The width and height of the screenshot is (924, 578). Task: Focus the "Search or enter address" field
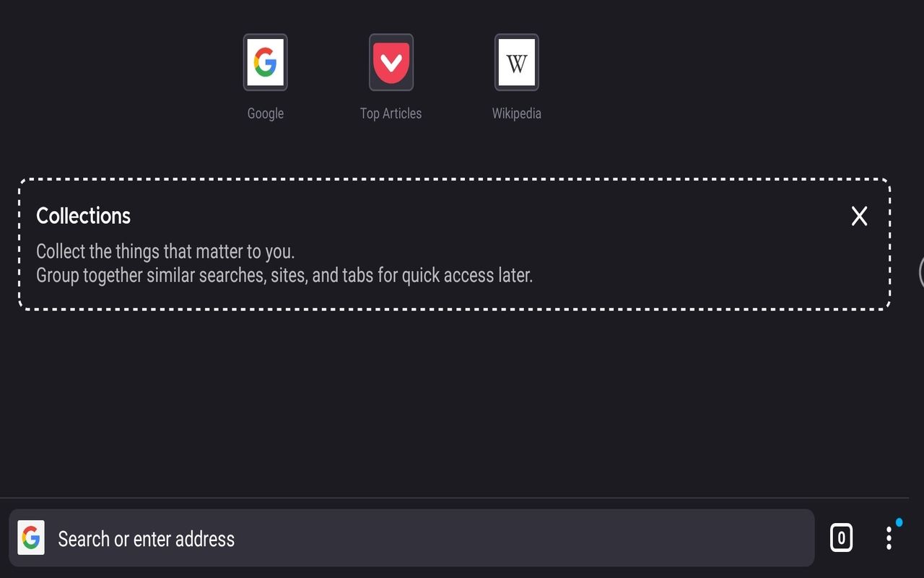tap(146, 539)
